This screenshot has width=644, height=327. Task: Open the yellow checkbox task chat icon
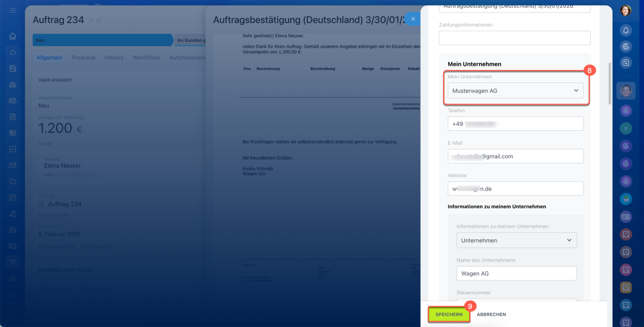[626, 288]
